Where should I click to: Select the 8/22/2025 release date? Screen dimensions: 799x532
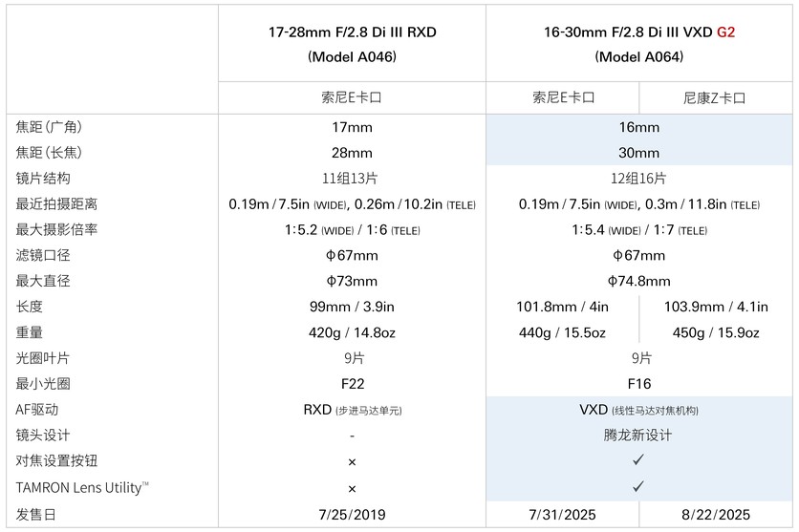(716, 515)
